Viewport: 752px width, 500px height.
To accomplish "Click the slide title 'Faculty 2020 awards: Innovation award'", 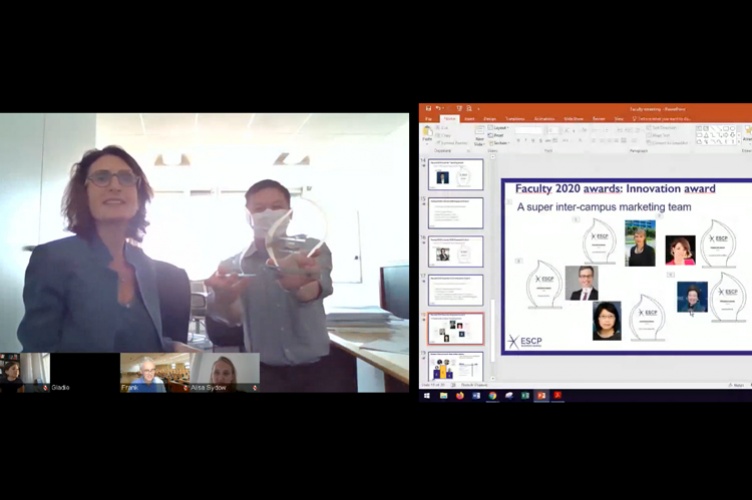I will tap(615, 188).
